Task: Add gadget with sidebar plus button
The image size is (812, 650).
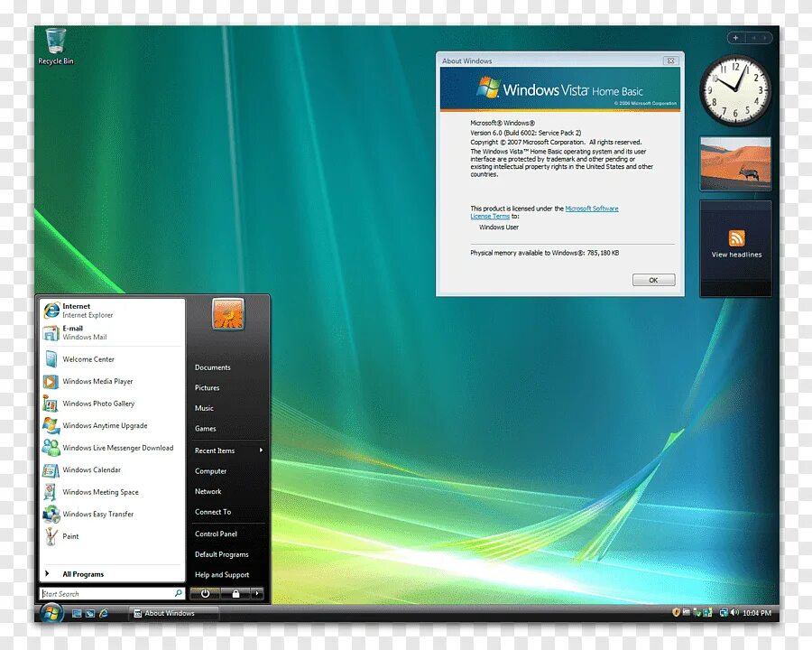Action: tap(735, 38)
